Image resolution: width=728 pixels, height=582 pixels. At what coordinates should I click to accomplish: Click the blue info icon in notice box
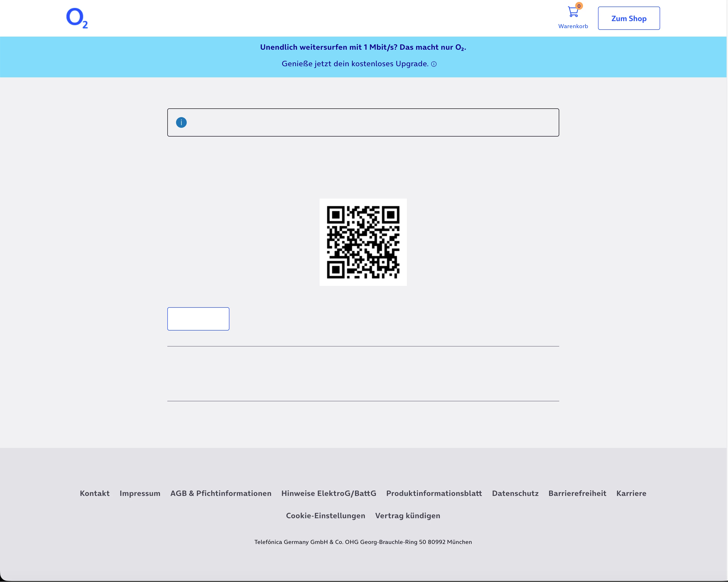pos(181,122)
